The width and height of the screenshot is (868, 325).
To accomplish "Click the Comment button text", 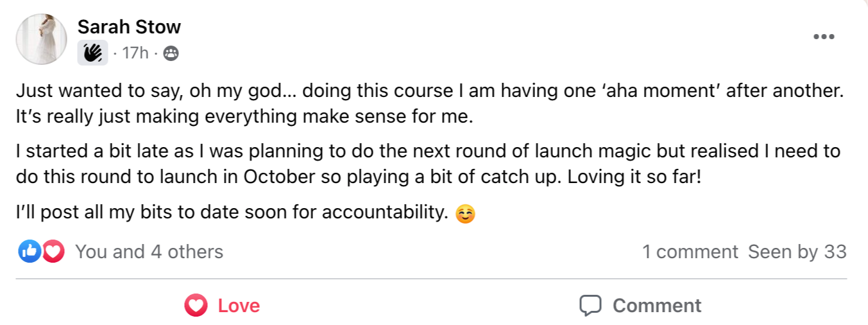I will [657, 305].
